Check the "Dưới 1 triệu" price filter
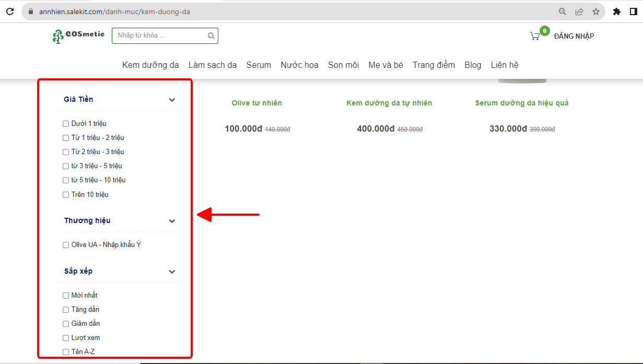 pos(66,124)
